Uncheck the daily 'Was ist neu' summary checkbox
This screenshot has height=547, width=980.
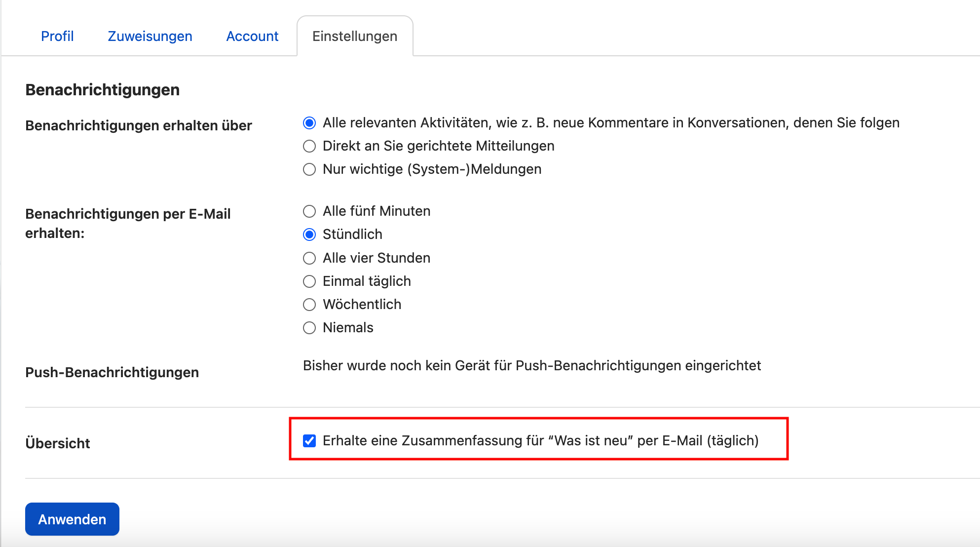[309, 441]
